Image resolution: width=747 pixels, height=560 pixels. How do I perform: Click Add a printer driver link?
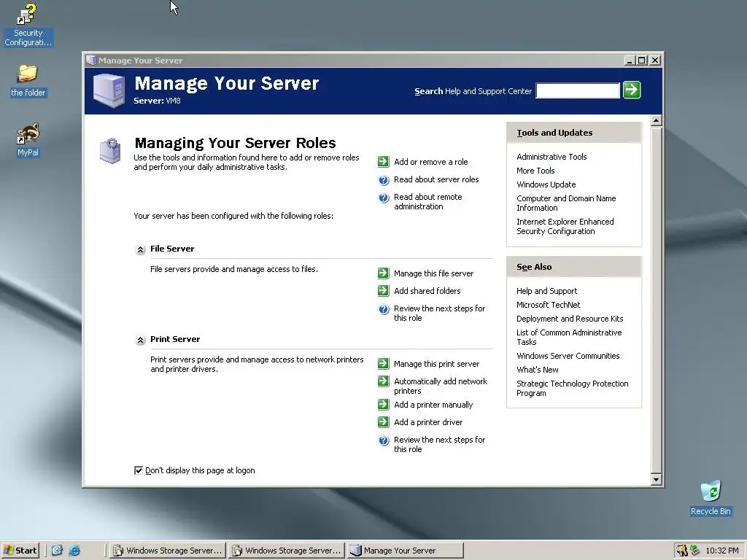click(x=428, y=422)
